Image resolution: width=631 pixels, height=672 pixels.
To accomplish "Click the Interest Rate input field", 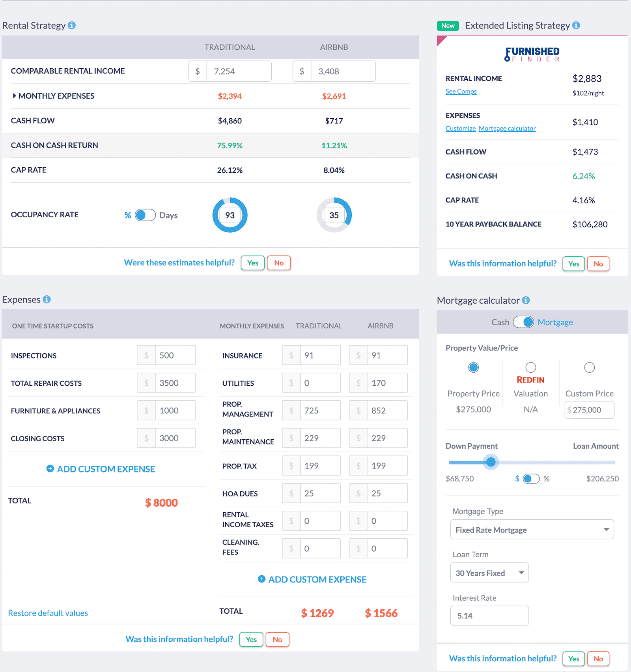I will pos(489,616).
